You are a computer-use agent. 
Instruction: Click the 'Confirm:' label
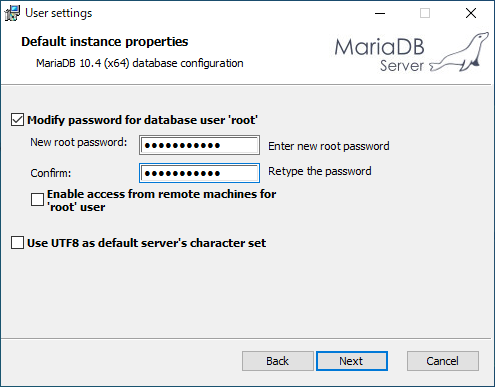coord(51,173)
